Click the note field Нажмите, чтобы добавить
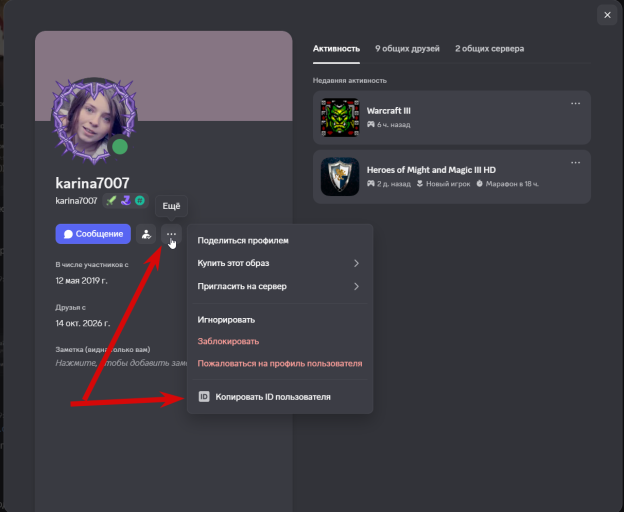Image resolution: width=624 pixels, height=512 pixels. [121, 363]
